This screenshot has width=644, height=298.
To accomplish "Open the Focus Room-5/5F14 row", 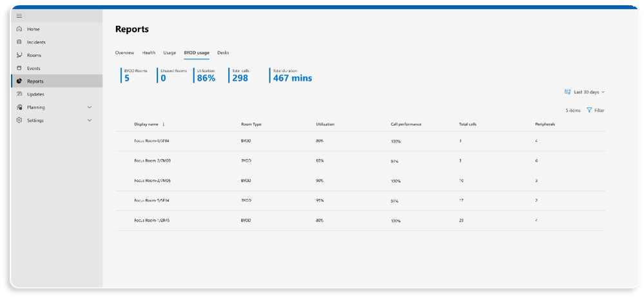I will pos(360,201).
